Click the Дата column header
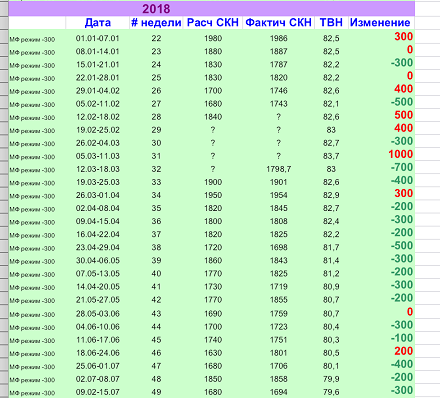The width and height of the screenshot is (440, 398). pos(97,23)
